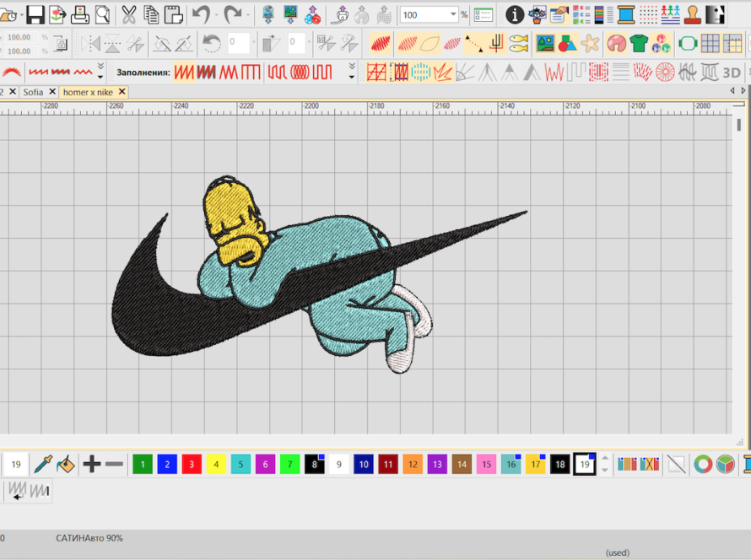The height and width of the screenshot is (560, 751).
Task: Toggle the object properties hand icon
Action: [x=559, y=15]
